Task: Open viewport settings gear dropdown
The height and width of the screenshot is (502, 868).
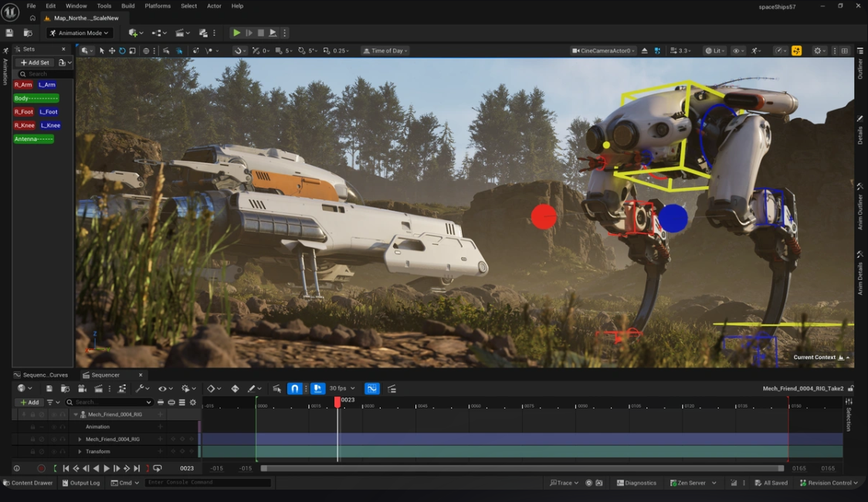Action: [x=820, y=51]
